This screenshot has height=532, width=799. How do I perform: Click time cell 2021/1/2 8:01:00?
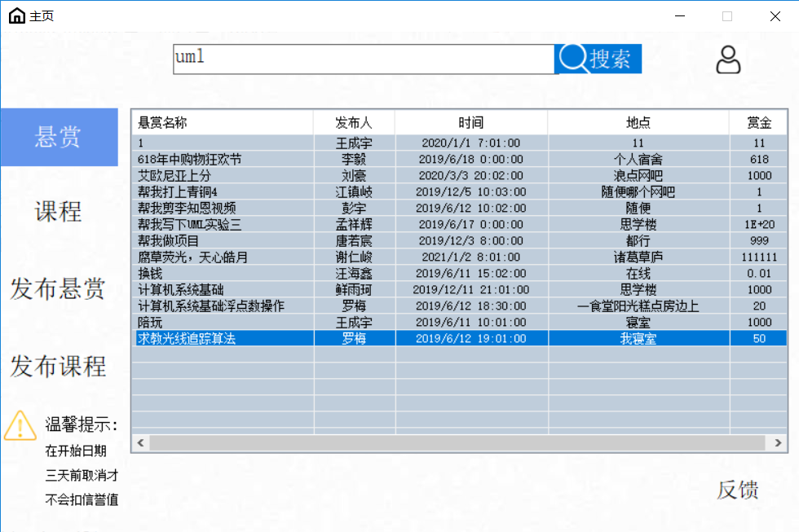point(471,257)
